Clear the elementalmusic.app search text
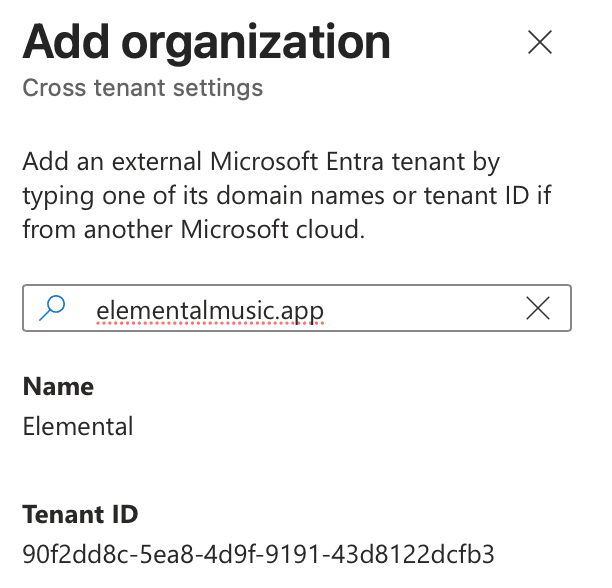The image size is (612, 588). 538,308
